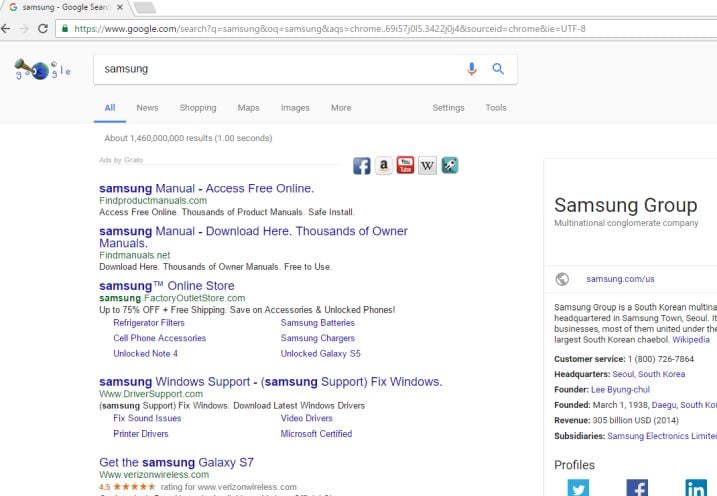
Task: Start voice search with microphone icon
Action: (471, 69)
